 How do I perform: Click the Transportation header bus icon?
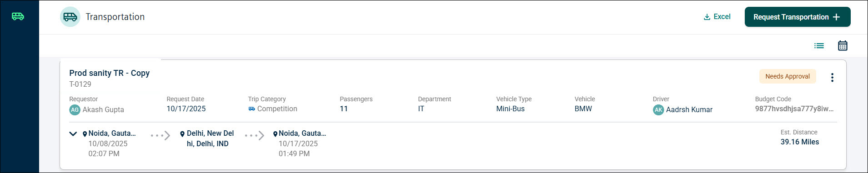(x=70, y=17)
